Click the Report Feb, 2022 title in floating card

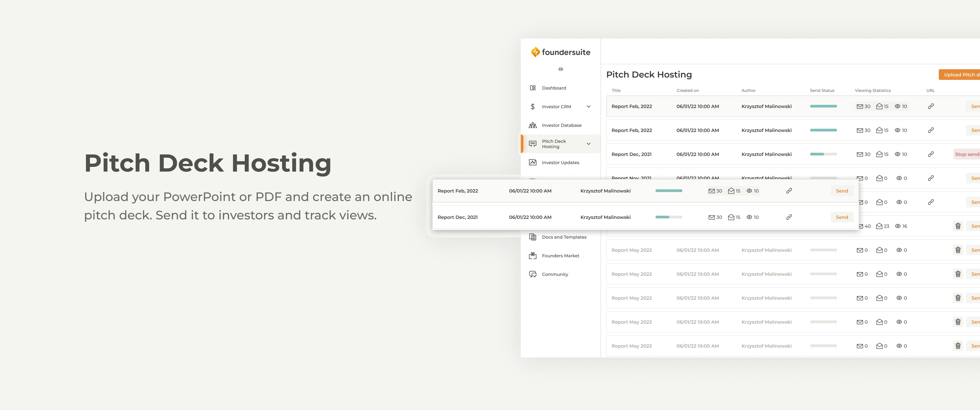point(458,191)
